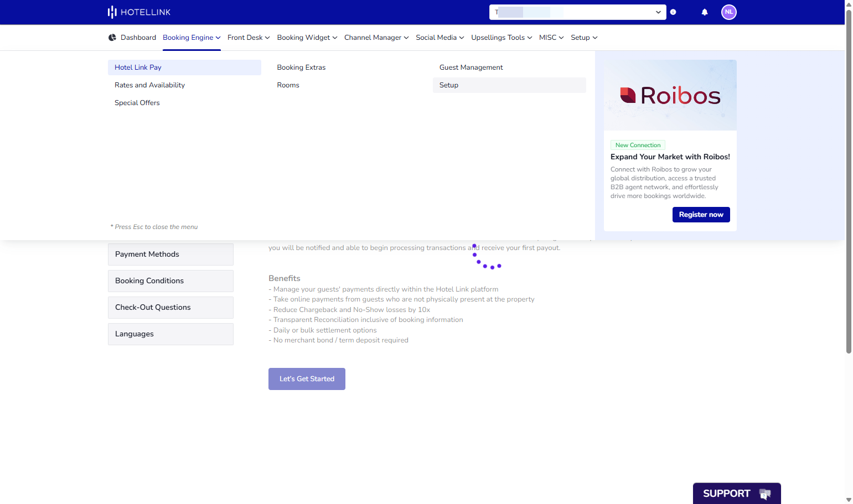
Task: Open Booking Extras
Action: [x=347, y=67]
